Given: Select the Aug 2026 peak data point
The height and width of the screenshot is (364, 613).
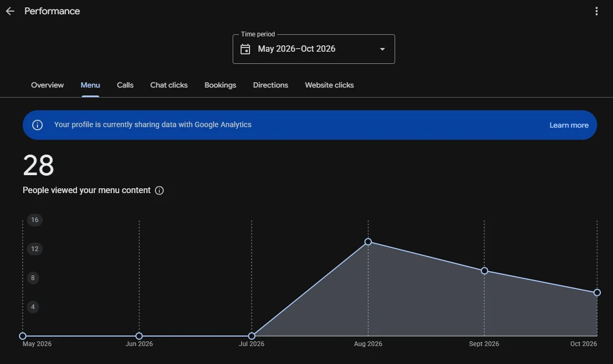Looking at the screenshot, I should point(368,242).
